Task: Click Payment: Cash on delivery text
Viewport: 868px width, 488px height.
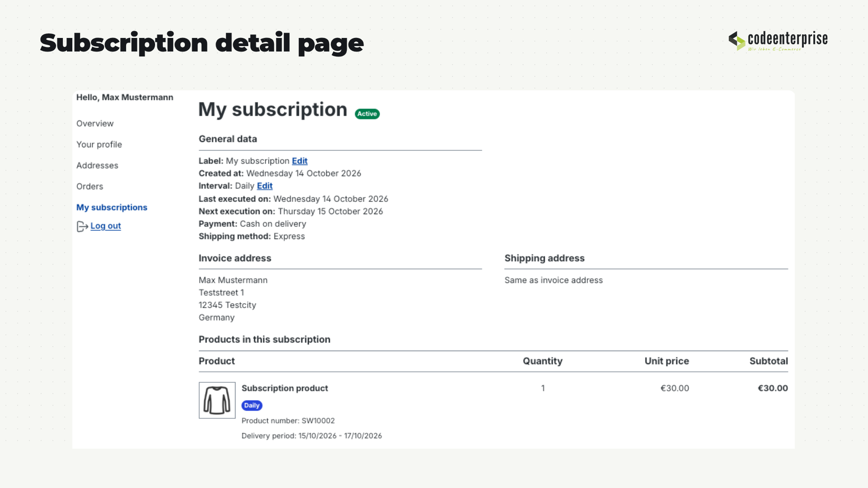Action: [x=252, y=224]
